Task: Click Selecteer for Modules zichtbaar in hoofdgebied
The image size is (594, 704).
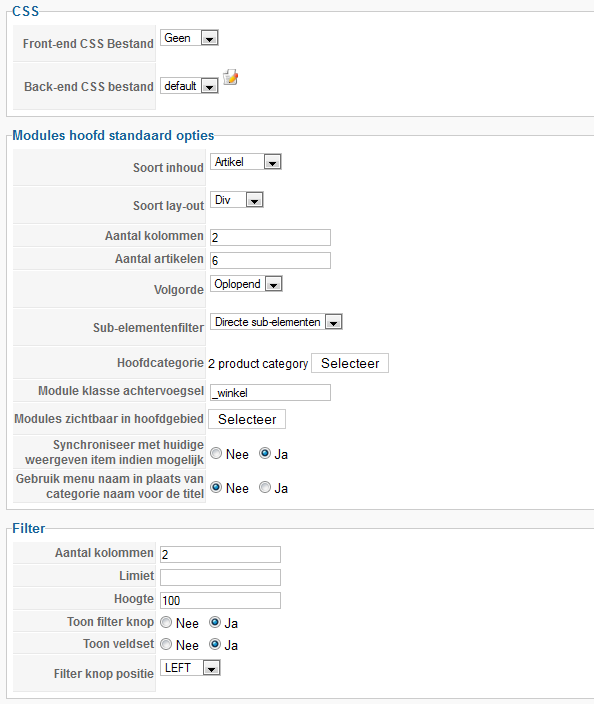Action: tap(247, 419)
